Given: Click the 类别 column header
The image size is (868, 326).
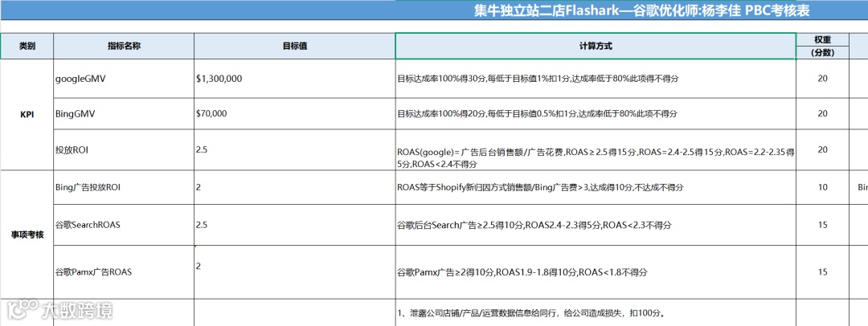Looking at the screenshot, I should point(27,47).
